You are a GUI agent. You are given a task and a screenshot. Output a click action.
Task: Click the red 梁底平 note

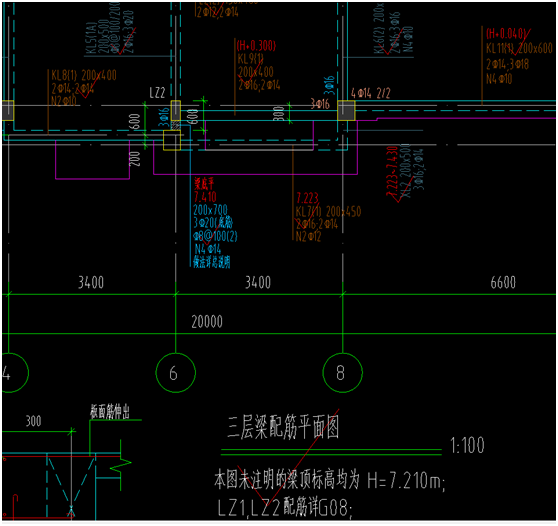pyautogui.click(x=204, y=184)
